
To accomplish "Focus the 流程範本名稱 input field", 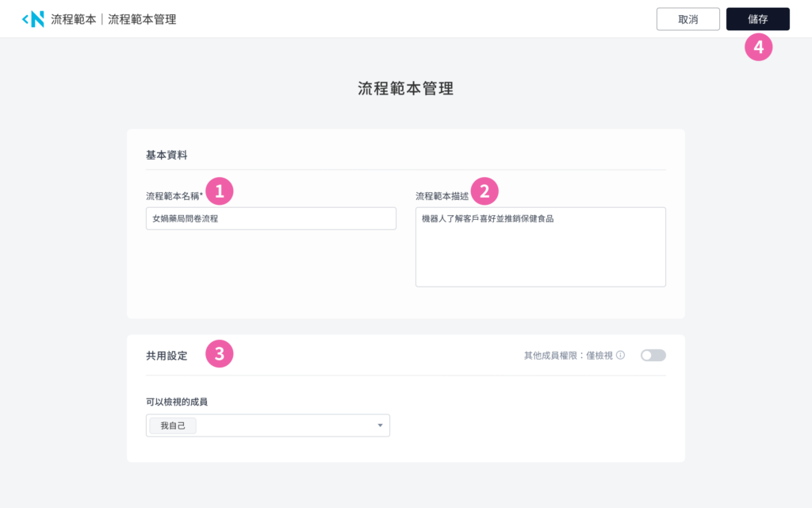I will pos(270,218).
